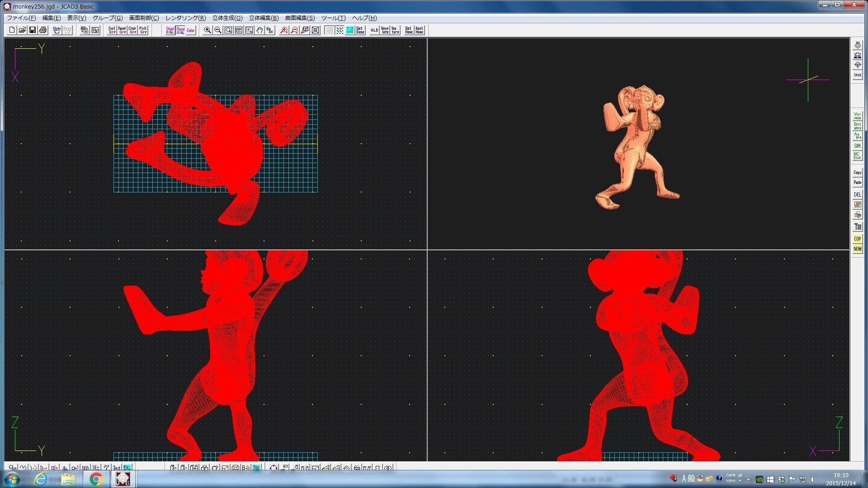This screenshot has height=488, width=868.
Task: Open the 表示(V) menu
Action: [x=76, y=18]
